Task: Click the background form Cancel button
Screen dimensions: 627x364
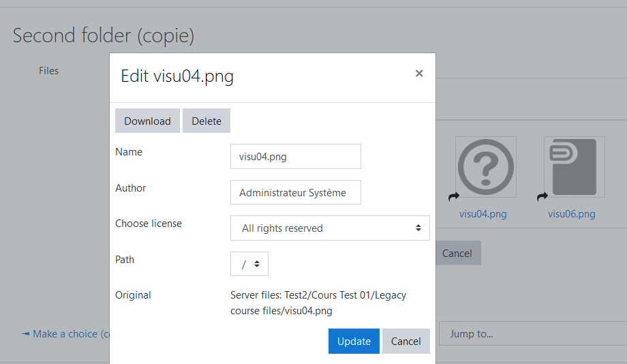Action: [x=458, y=253]
